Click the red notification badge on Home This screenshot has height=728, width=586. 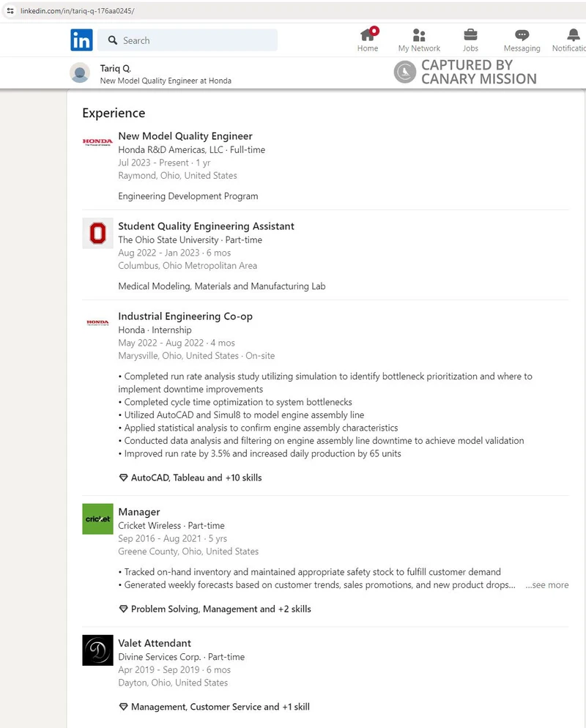coord(374,31)
